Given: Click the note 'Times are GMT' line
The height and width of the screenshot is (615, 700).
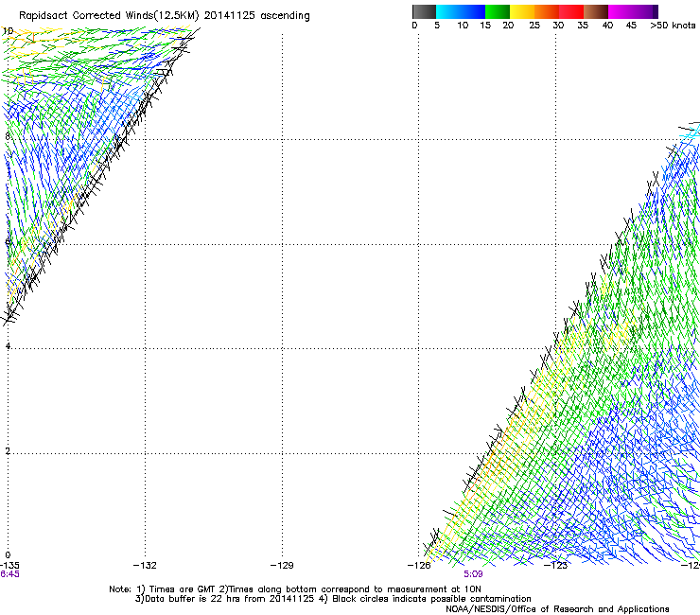Looking at the screenshot, I should click(x=295, y=589).
